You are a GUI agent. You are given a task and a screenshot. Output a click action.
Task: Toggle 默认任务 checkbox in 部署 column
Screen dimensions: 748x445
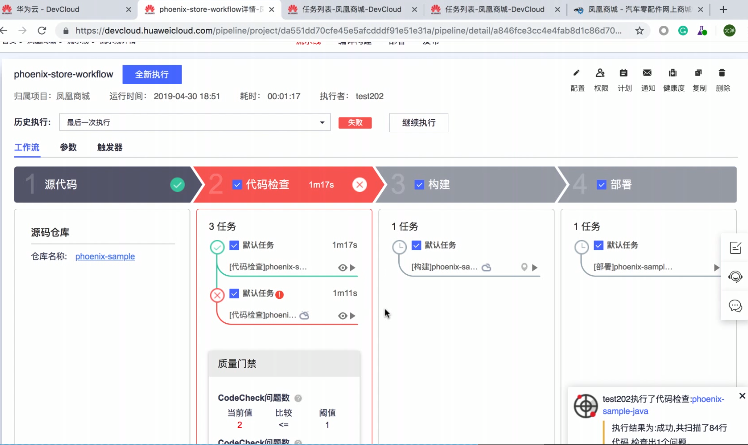tap(598, 245)
